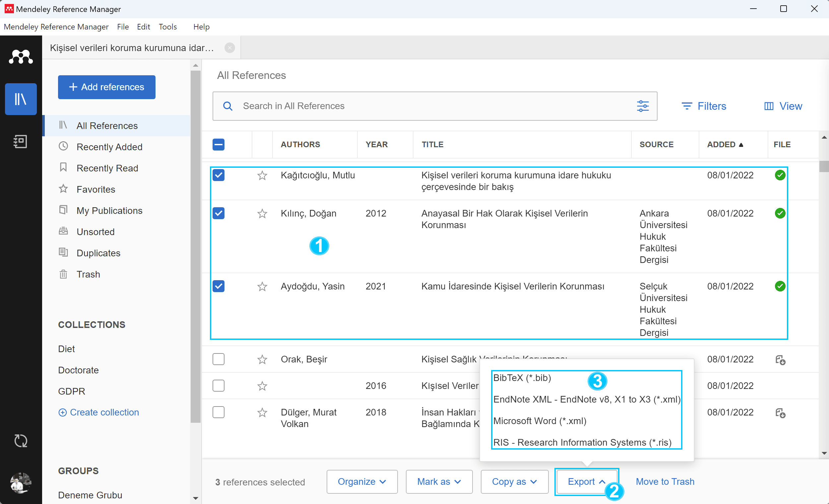Choose EndNote XML export format
829x504 pixels.
587,400
